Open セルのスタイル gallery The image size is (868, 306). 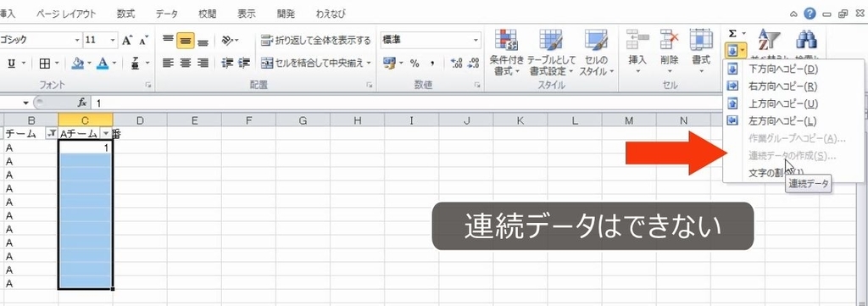(x=597, y=53)
